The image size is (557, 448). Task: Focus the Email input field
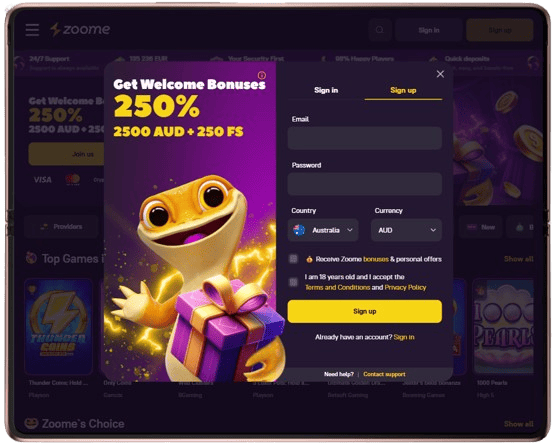365,138
